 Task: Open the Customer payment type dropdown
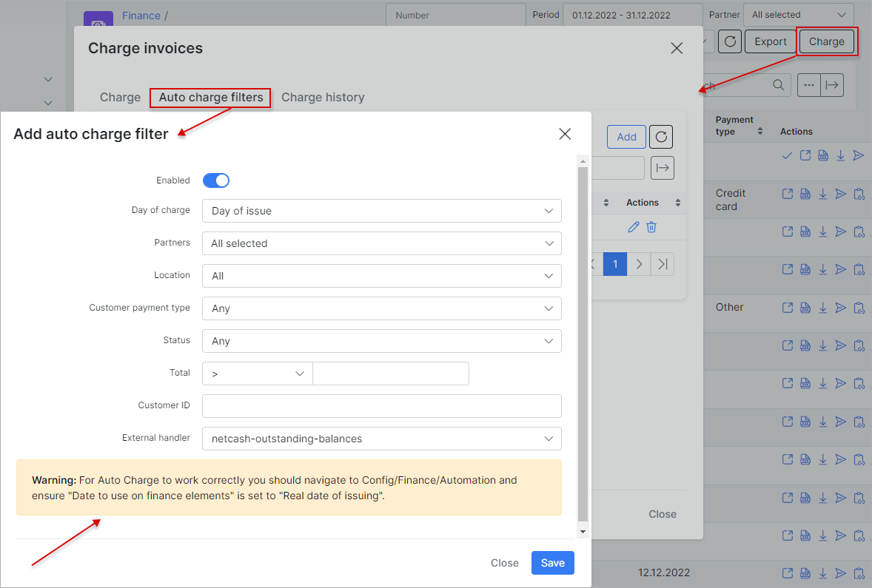381,308
